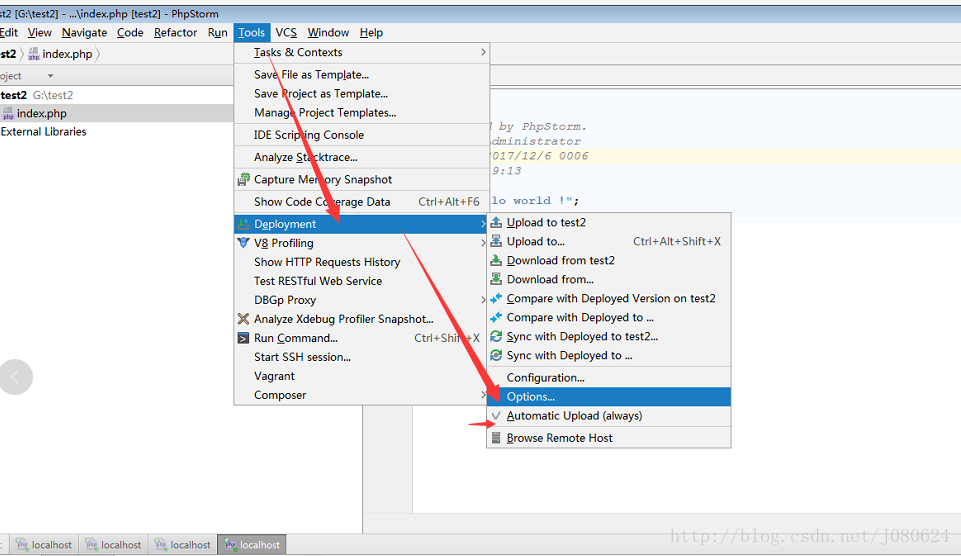Click the round back arrow overlay button
The image size is (961, 556).
15,376
